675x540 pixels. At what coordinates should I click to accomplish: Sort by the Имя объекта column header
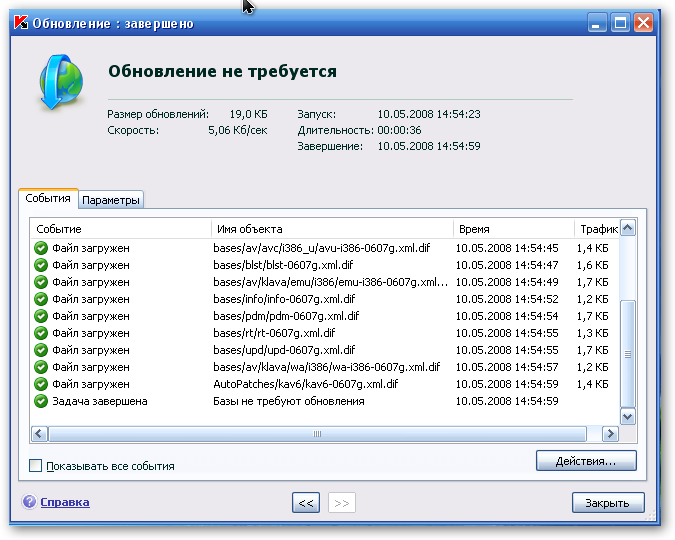331,229
